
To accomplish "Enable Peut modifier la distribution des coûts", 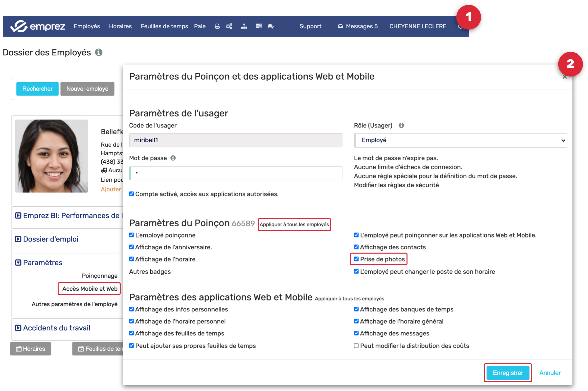I will click(356, 346).
